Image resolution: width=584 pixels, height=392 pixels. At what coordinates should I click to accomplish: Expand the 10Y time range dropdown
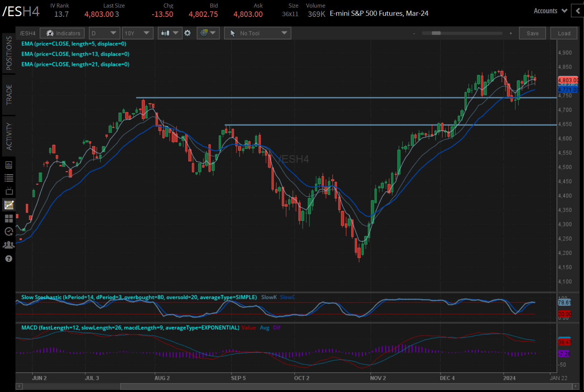click(x=137, y=33)
